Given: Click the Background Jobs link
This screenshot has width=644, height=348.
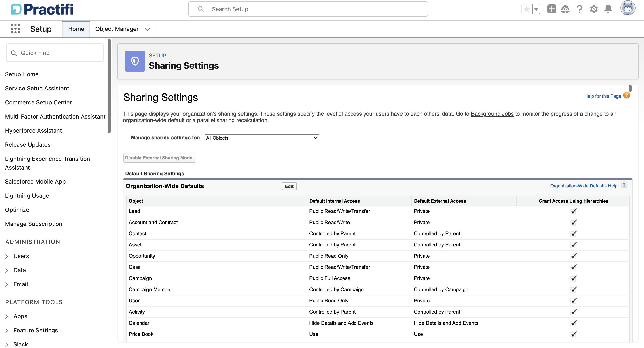Looking at the screenshot, I should (492, 114).
